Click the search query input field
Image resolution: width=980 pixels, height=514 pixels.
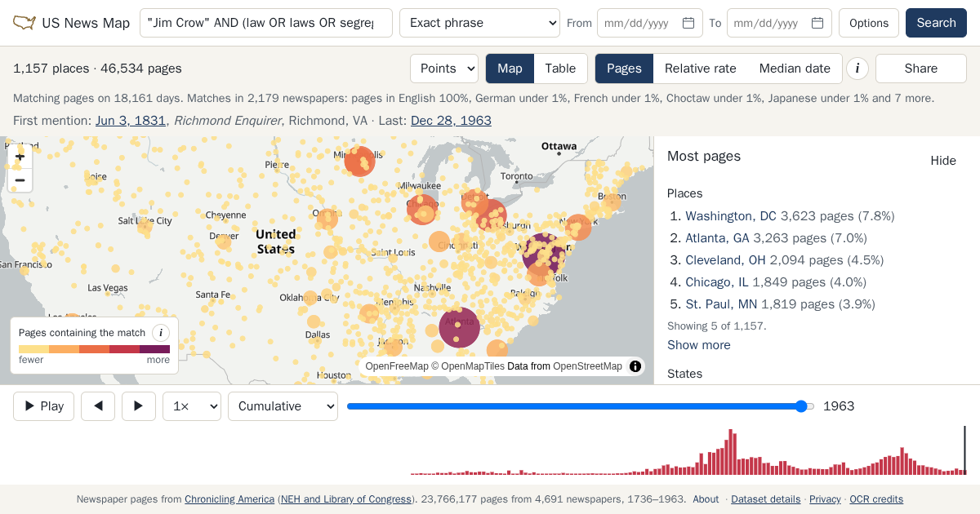pyautogui.click(x=266, y=23)
